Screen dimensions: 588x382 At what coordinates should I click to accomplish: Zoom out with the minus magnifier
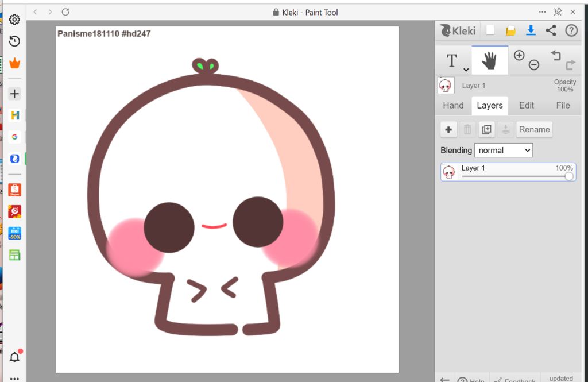pyautogui.click(x=534, y=64)
